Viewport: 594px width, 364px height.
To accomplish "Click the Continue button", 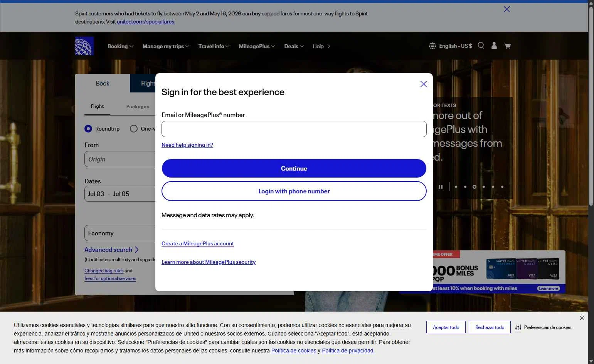I will pyautogui.click(x=294, y=168).
